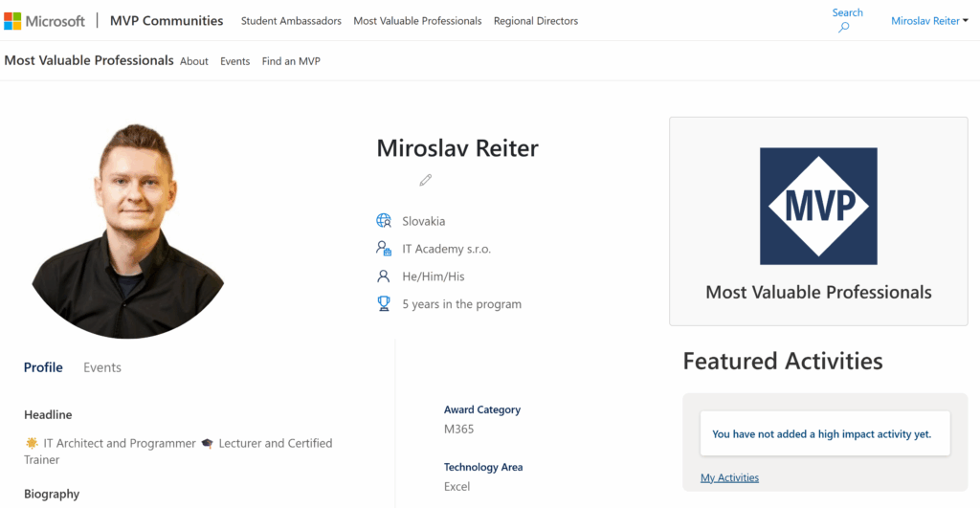Click the Search label in the header
This screenshot has width=980, height=508.
[x=847, y=12]
